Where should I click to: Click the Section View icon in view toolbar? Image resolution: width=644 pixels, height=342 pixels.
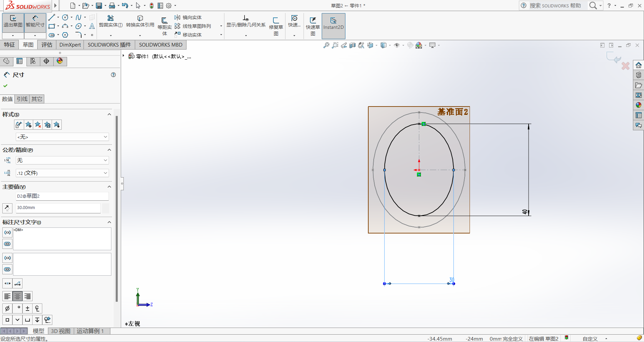coord(352,45)
